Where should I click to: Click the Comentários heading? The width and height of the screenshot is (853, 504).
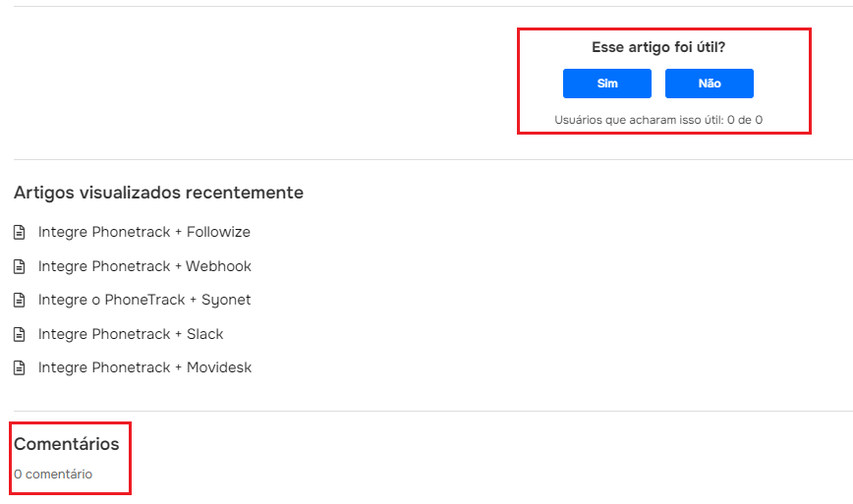pos(67,444)
